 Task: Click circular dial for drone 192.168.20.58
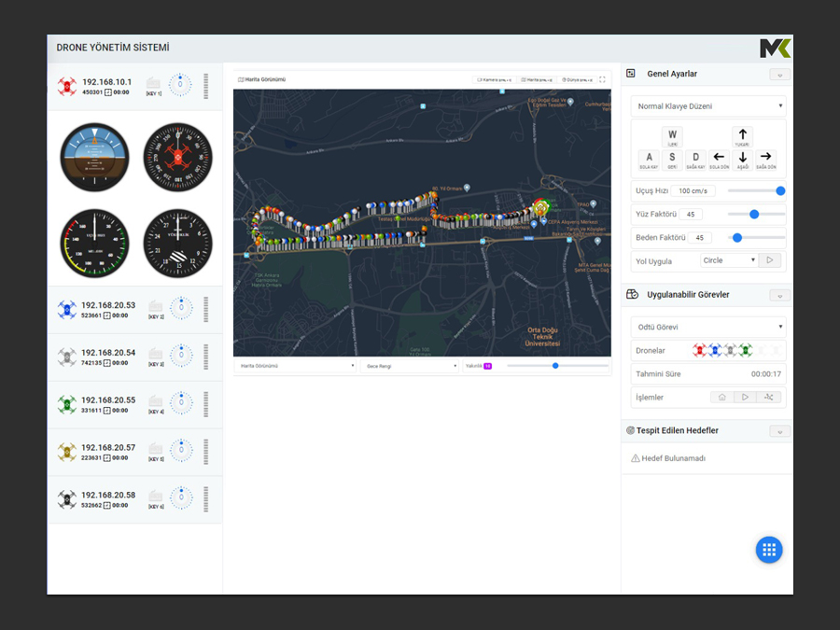181,497
